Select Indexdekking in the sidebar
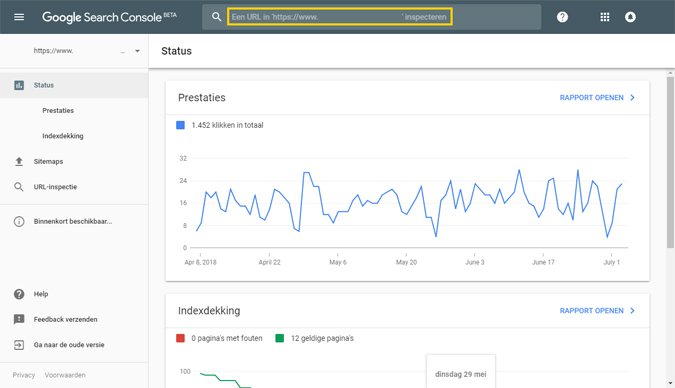 coord(63,136)
